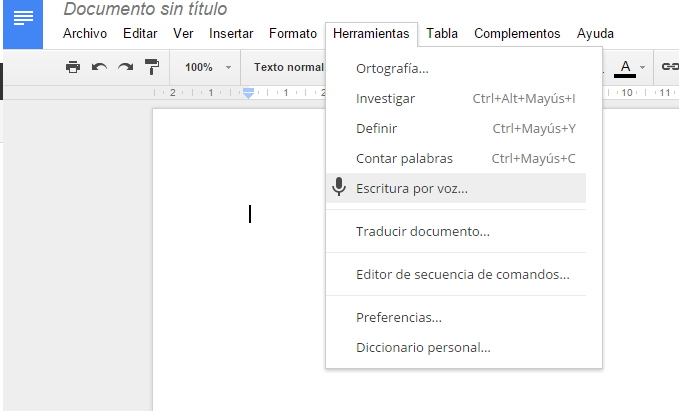The width and height of the screenshot is (679, 411).
Task: Click the Insert link chain icon
Action: pyautogui.click(x=669, y=67)
